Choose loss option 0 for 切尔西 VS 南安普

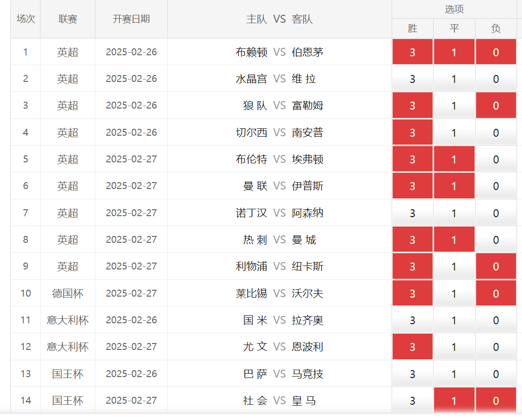coord(496,132)
